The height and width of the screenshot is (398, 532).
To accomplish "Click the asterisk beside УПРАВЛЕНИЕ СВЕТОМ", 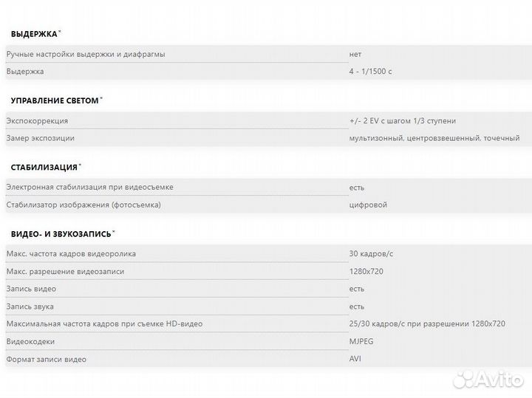I will coord(101,98).
